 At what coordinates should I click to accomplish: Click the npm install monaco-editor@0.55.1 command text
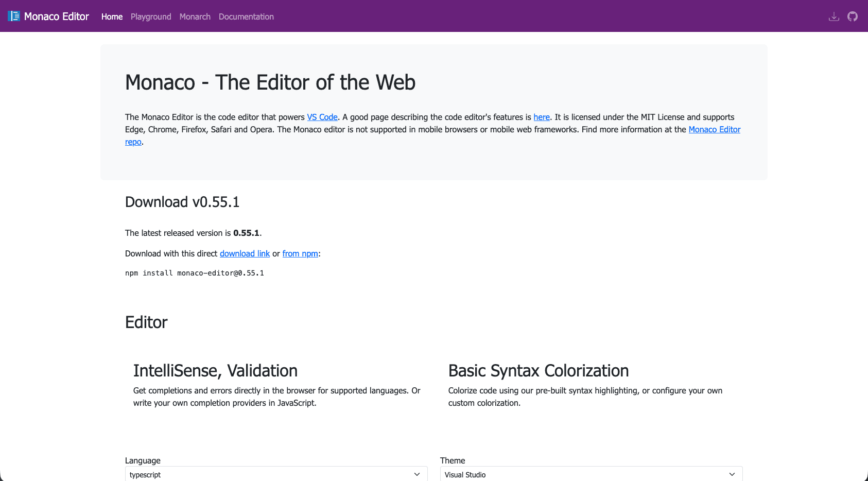click(195, 273)
